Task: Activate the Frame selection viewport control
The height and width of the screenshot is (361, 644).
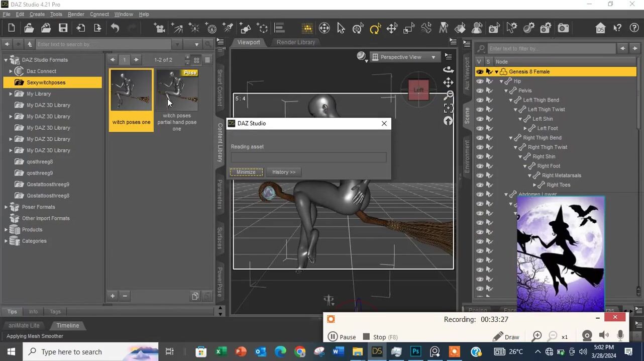Action: tap(448, 108)
